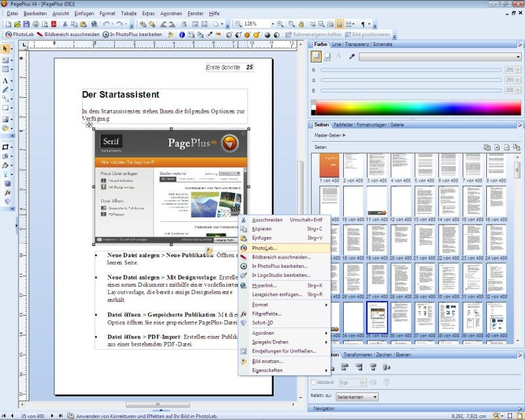This screenshot has width=525, height=420.
Task: Click the Zoom out magnifier icon
Action: coord(238,24)
